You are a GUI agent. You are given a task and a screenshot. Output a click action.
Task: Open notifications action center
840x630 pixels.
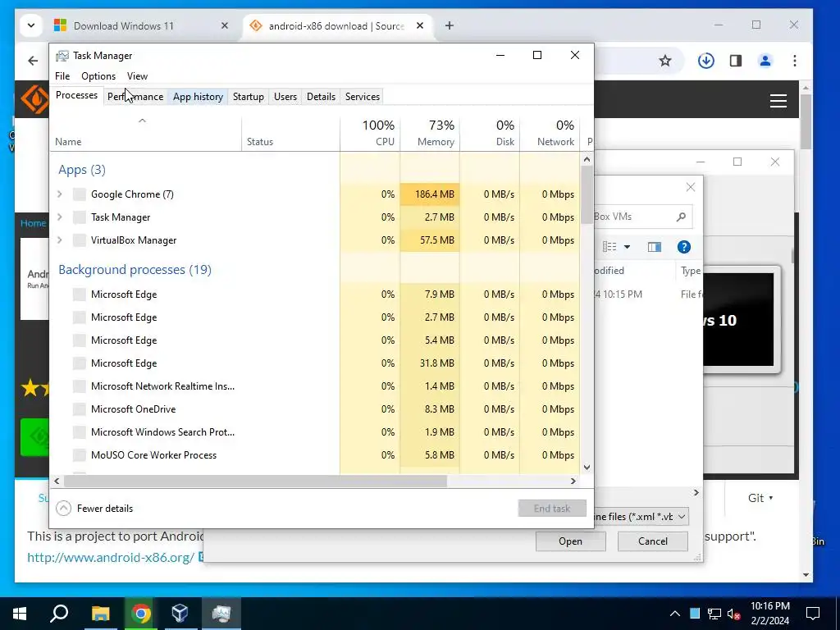[813, 614]
